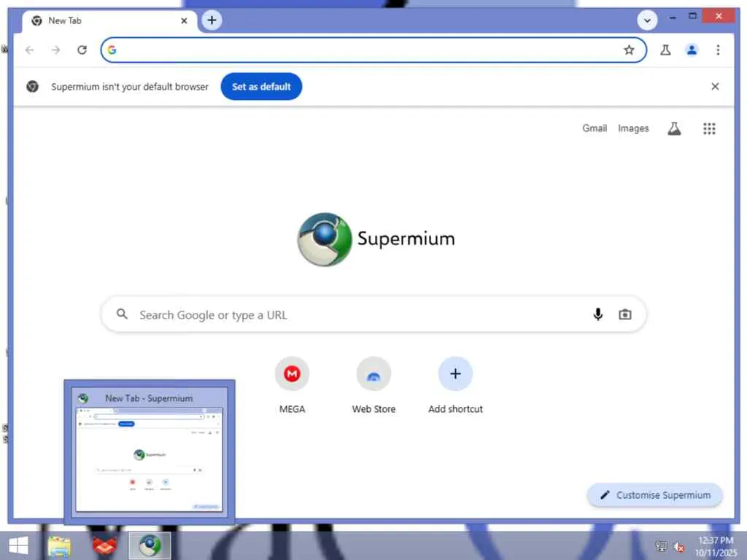Select the New Tab browser tab
Screen dimensions: 747x560
109,21
